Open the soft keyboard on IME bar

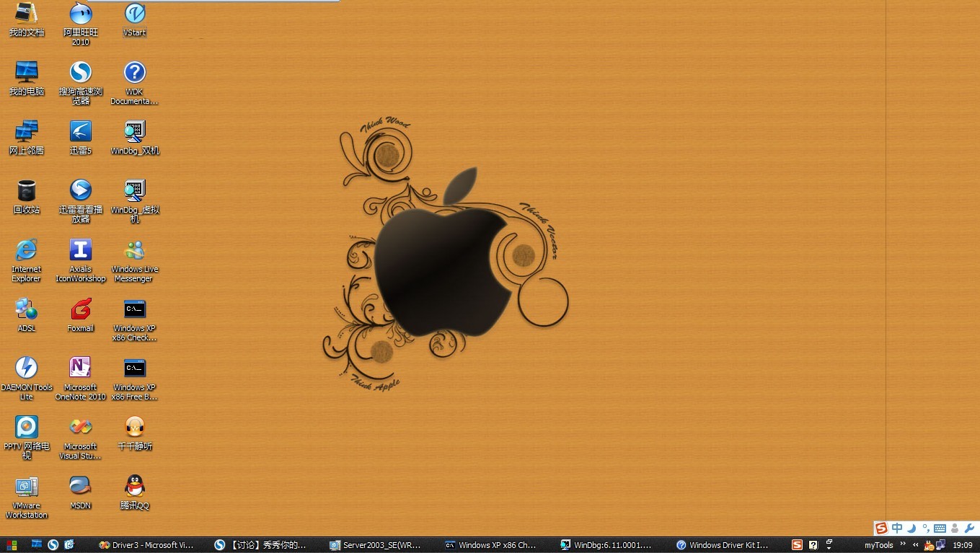(x=940, y=528)
